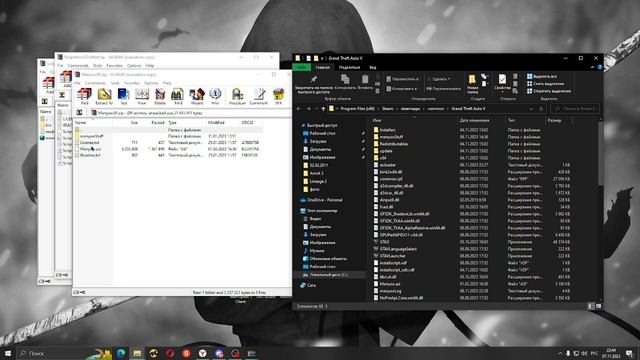Click Переименовать in Explorer ribbon

pyautogui.click(x=444, y=89)
